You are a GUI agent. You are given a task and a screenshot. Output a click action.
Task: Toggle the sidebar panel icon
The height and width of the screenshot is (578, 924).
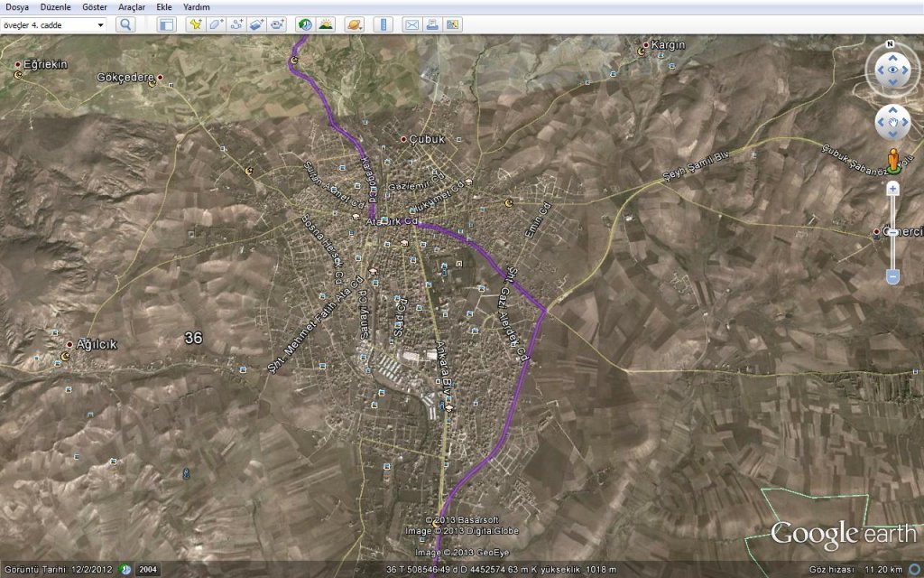click(x=167, y=24)
